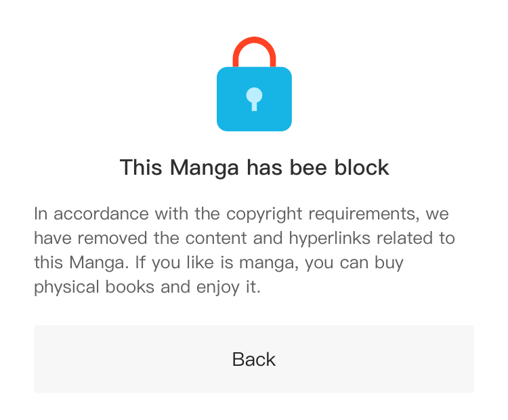Screen dimensions: 508x420
Task: Click the keyhole in the padlock
Action: [254, 99]
